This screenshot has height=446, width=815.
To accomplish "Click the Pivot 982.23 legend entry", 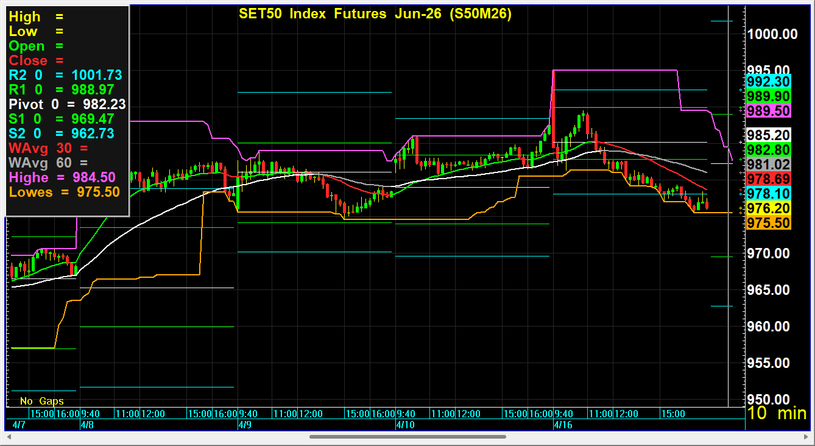I will pyautogui.click(x=65, y=103).
